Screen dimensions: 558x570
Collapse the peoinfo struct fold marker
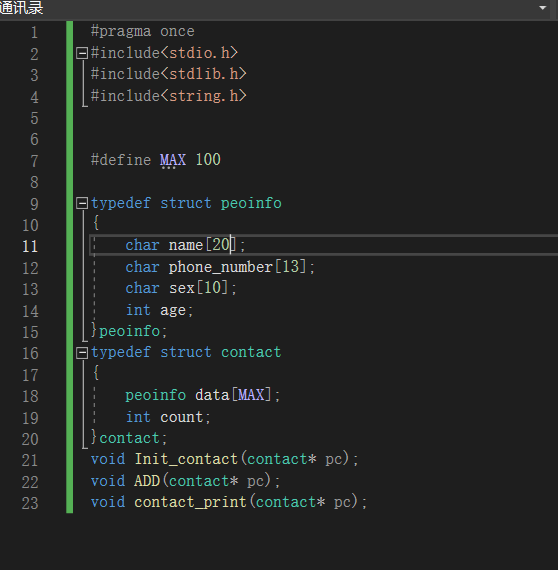point(82,203)
